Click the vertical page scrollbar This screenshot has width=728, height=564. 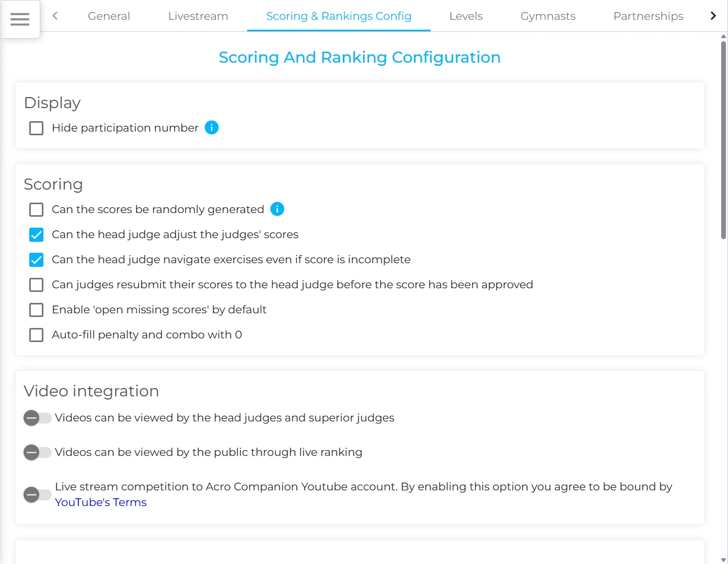click(x=723, y=140)
